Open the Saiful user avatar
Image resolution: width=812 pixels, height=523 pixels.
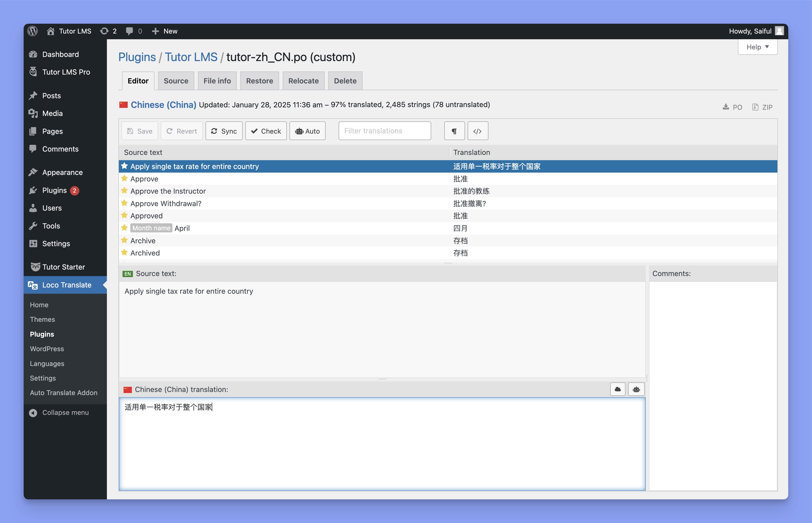click(x=779, y=31)
